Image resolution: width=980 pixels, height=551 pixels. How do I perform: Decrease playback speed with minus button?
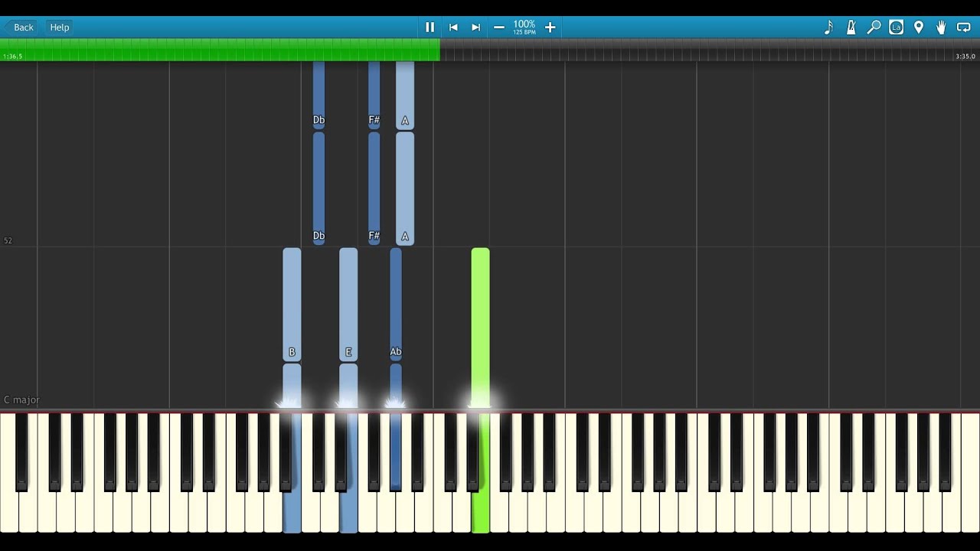(499, 28)
